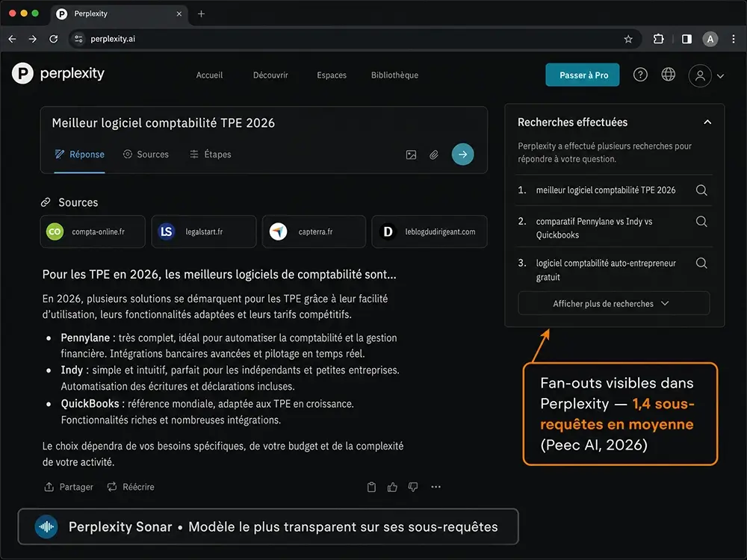Copy the answer with clipboard icon
This screenshot has width=747, height=560.
[371, 487]
